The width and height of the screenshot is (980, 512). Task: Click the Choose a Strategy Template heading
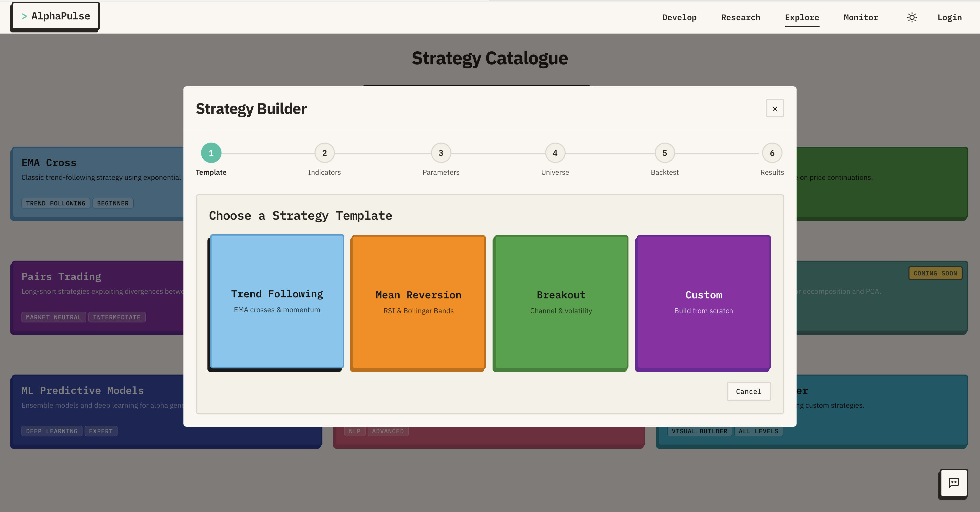[x=300, y=216]
